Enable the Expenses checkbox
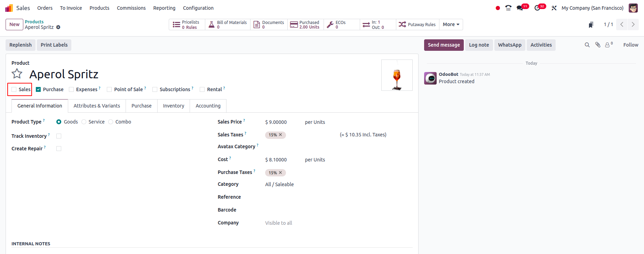The image size is (644, 254). click(71, 89)
